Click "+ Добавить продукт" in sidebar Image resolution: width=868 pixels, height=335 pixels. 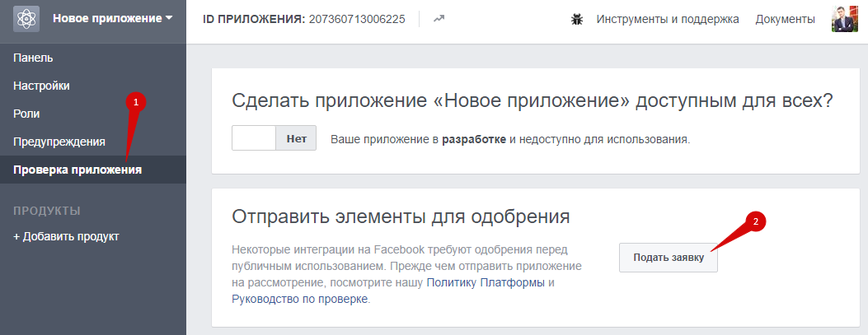pyautogui.click(x=66, y=236)
